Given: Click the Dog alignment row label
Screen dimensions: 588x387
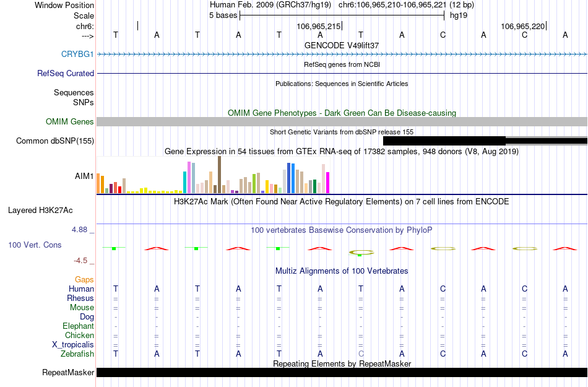Looking at the screenshot, I should pos(87,317).
